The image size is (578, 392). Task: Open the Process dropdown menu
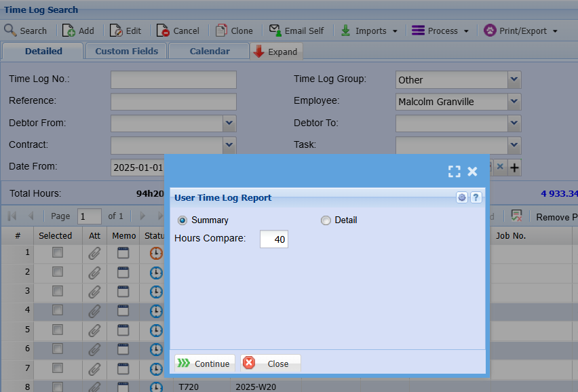tap(440, 31)
